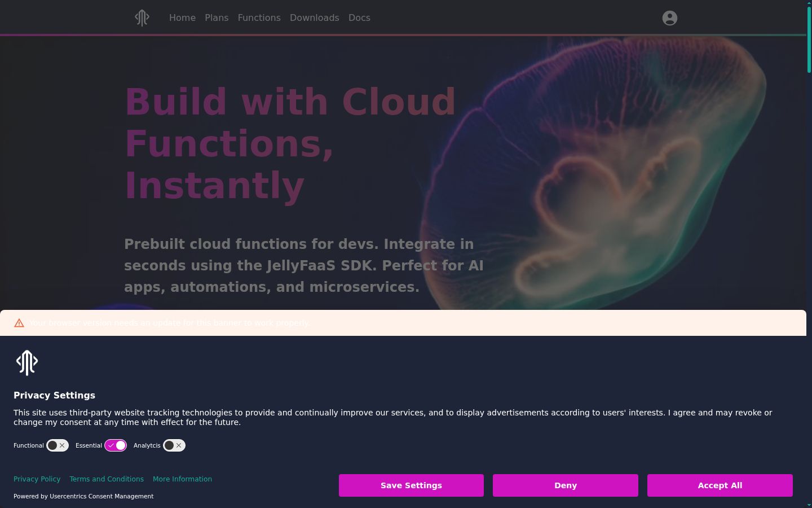Viewport: 812px width, 508px height.
Task: Click the jellyfish logo in Privacy Settings
Action: pos(27,363)
